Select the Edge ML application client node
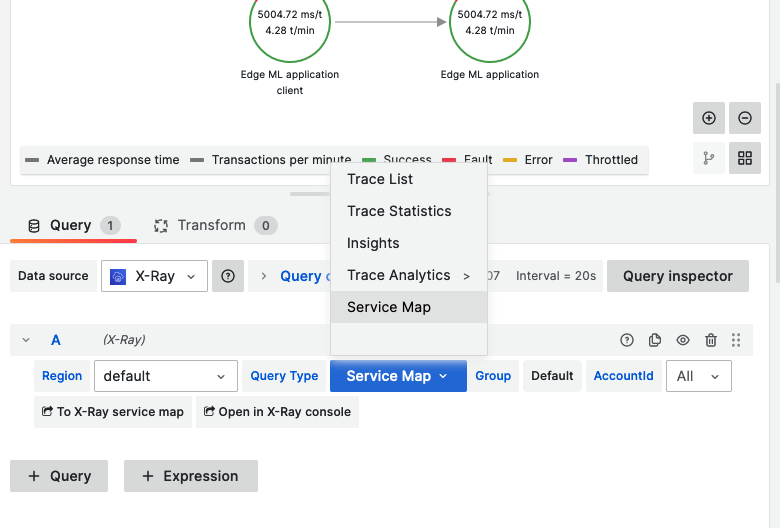This screenshot has width=780, height=528. 290,22
